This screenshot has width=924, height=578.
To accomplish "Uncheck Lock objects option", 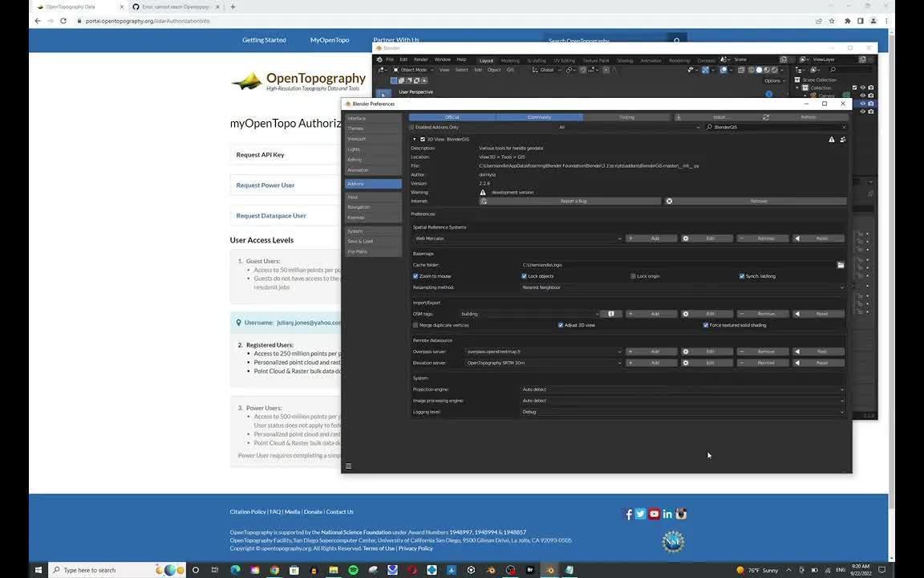I will [524, 277].
